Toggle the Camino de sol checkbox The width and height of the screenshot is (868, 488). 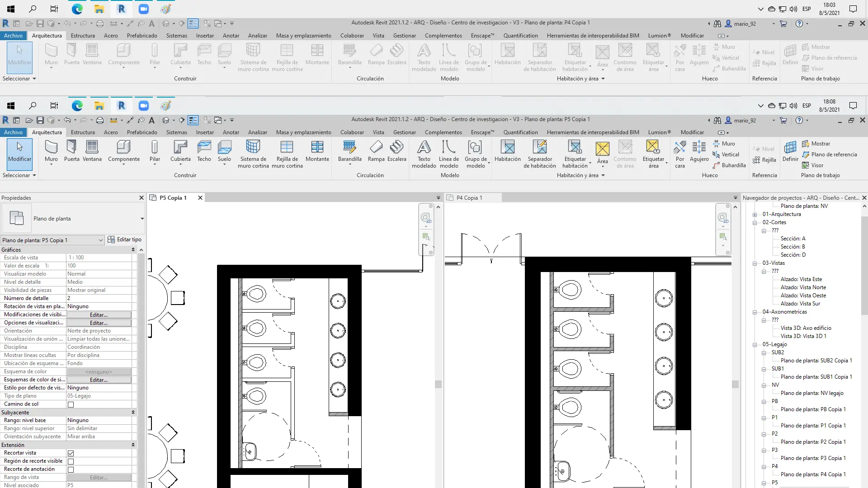(71, 404)
